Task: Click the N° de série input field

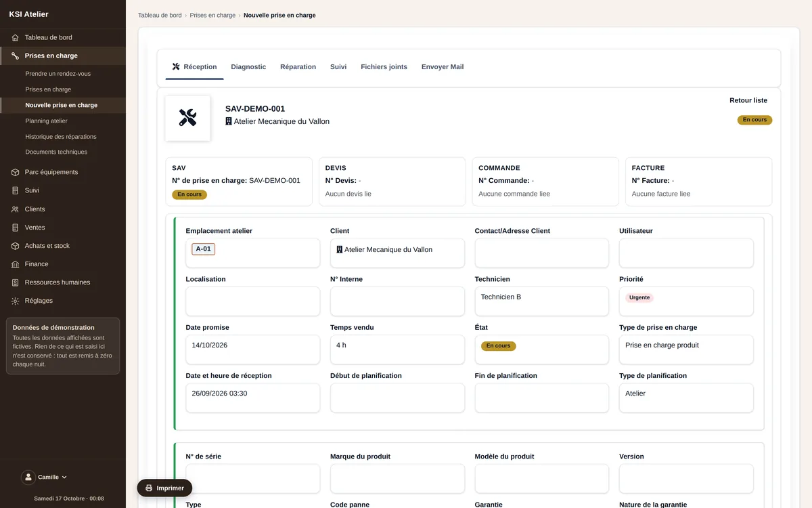Action: coord(252,478)
